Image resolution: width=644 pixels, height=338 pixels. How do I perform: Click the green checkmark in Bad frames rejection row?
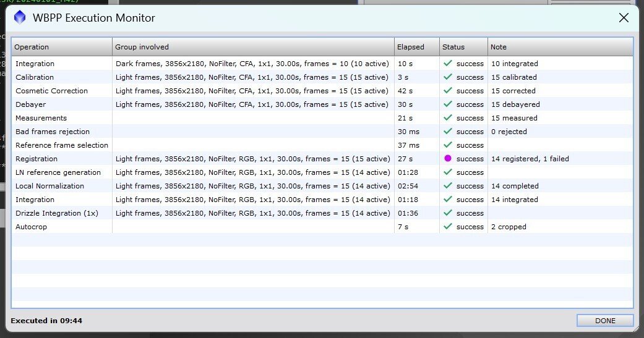pos(448,131)
